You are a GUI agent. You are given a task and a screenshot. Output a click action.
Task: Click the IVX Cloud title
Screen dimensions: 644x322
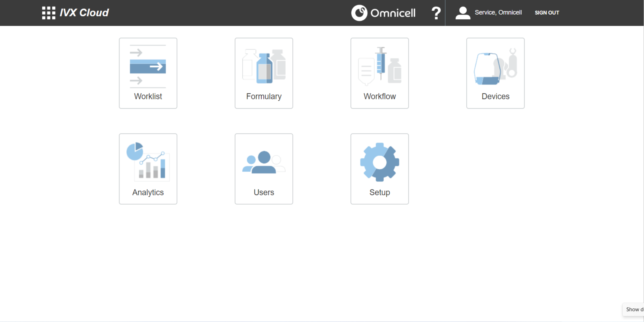[x=84, y=13]
